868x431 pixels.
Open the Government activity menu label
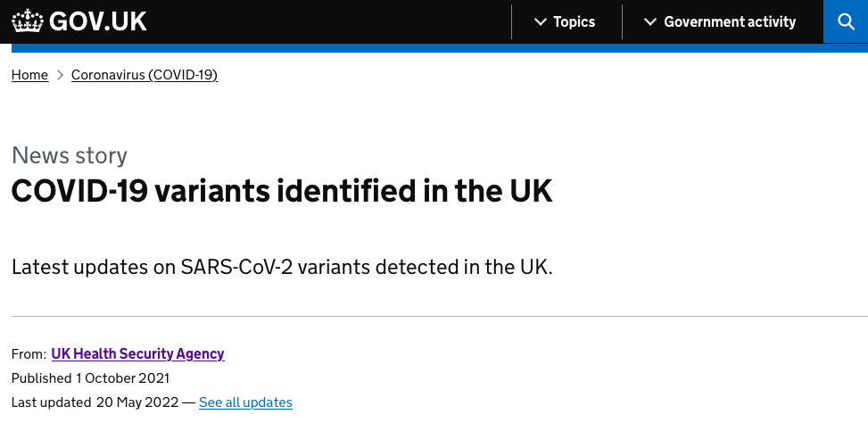(730, 21)
